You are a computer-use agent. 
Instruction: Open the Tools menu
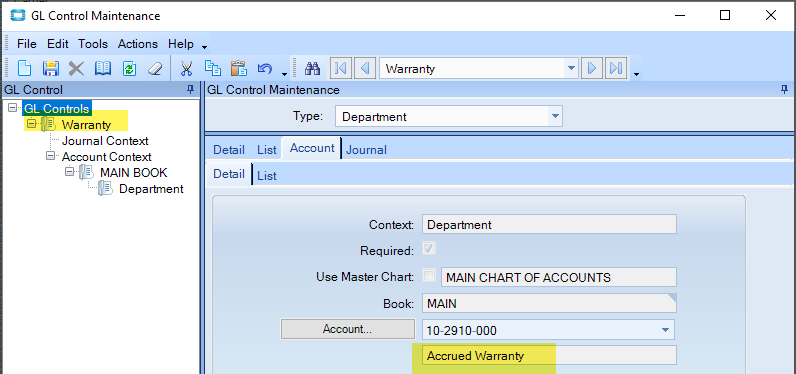coord(93,44)
